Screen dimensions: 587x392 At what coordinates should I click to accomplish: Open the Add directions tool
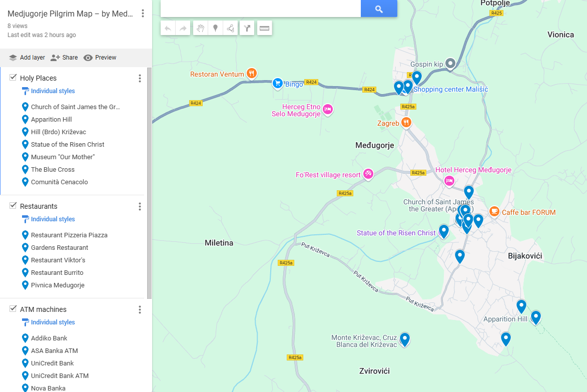coord(247,28)
